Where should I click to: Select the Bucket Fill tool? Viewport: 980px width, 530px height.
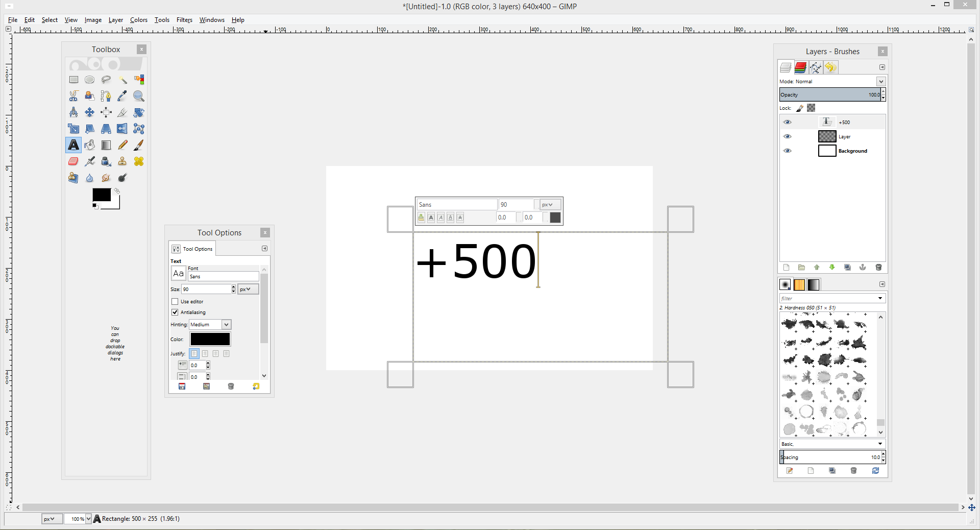click(90, 145)
